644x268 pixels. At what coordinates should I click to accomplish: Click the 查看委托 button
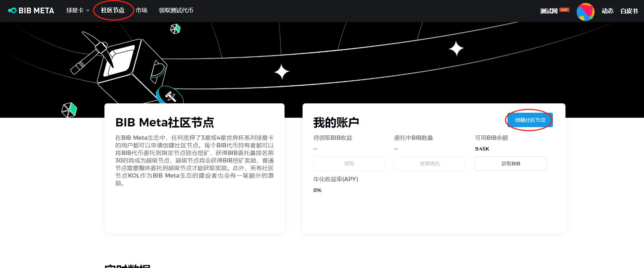coord(430,164)
